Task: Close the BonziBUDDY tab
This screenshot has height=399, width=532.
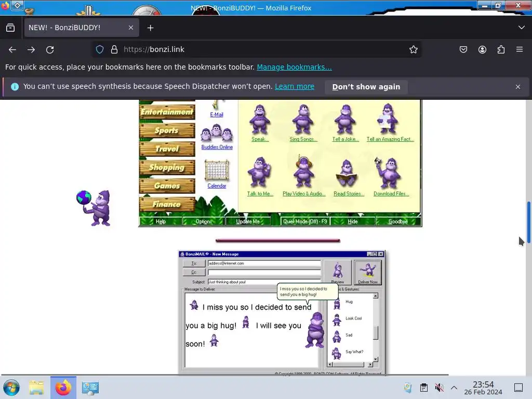Action: click(131, 28)
